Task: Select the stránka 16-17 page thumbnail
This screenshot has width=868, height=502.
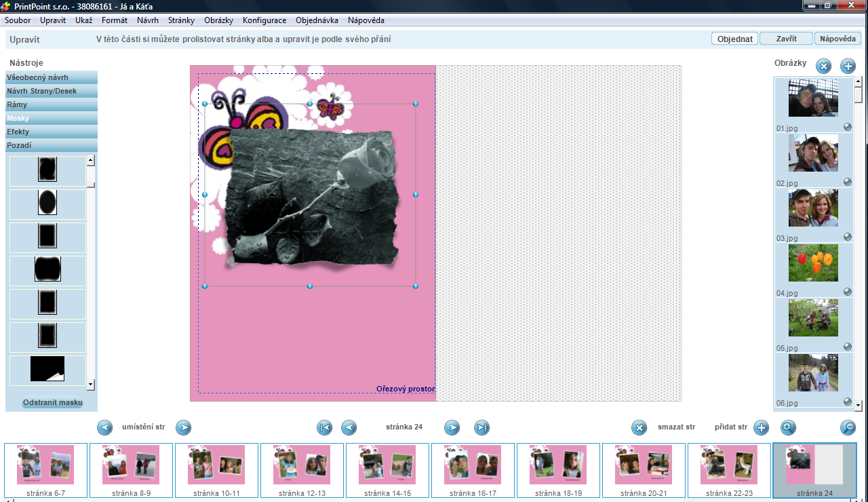Action: tap(473, 471)
